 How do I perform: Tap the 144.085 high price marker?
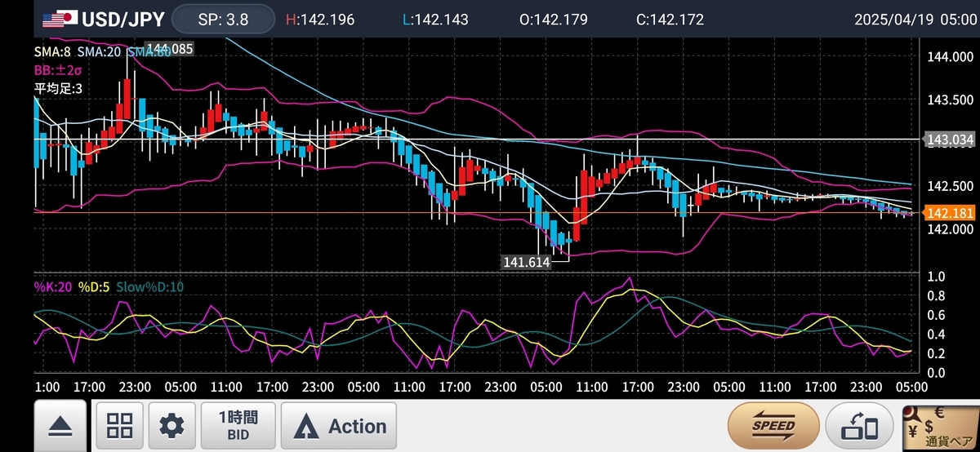[x=169, y=49]
